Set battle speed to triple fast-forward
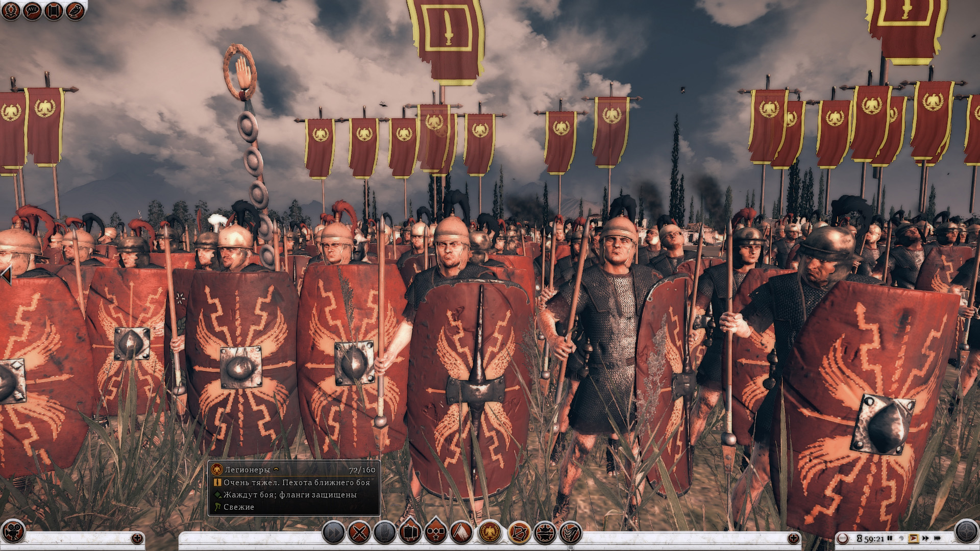 [x=938, y=538]
